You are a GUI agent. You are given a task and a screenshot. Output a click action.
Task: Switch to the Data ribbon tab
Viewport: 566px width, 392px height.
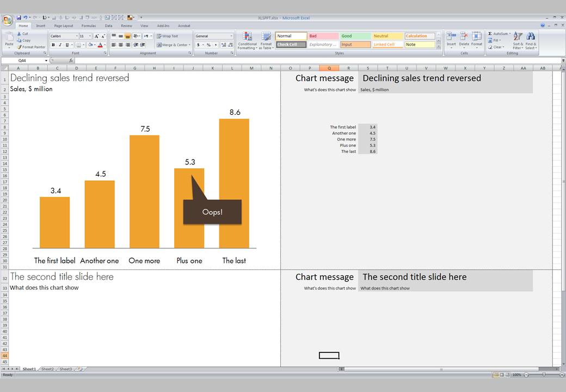pos(108,26)
